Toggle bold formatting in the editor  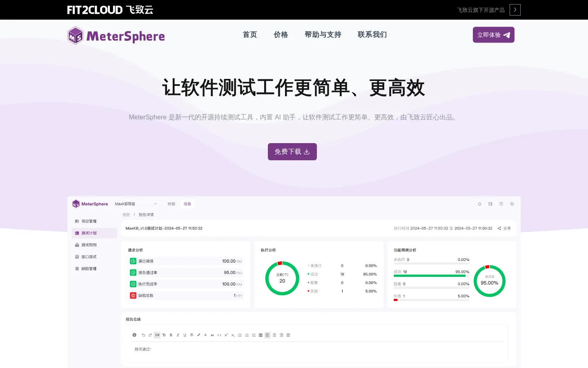coord(171,335)
